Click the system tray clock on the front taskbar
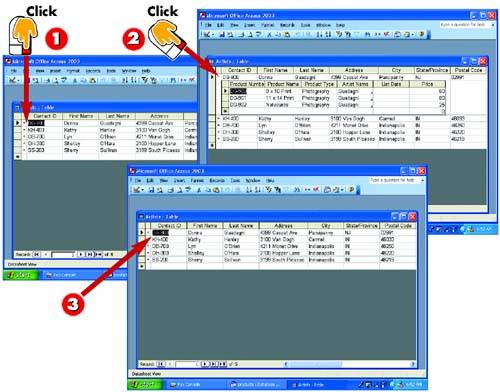The height and width of the screenshot is (392, 500). coord(413,384)
